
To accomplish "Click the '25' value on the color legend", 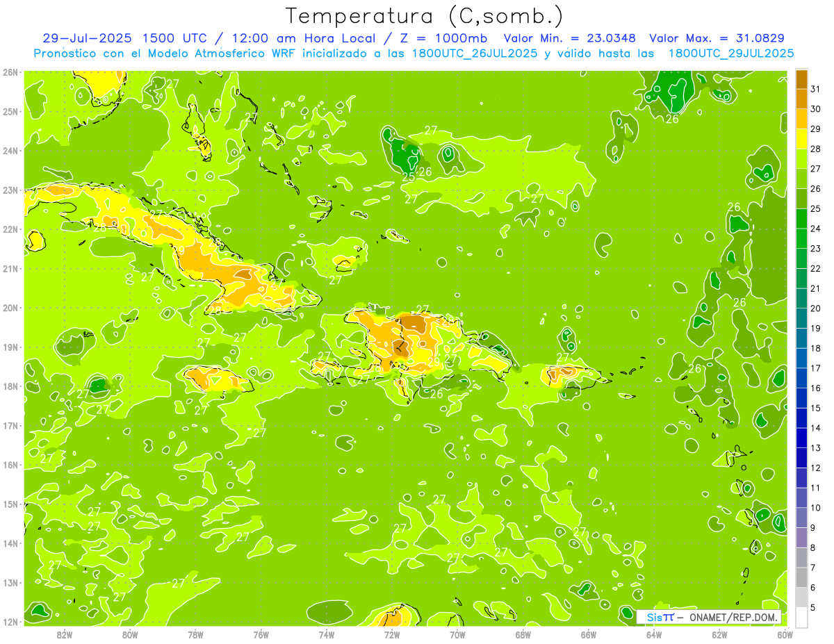I will point(815,208).
